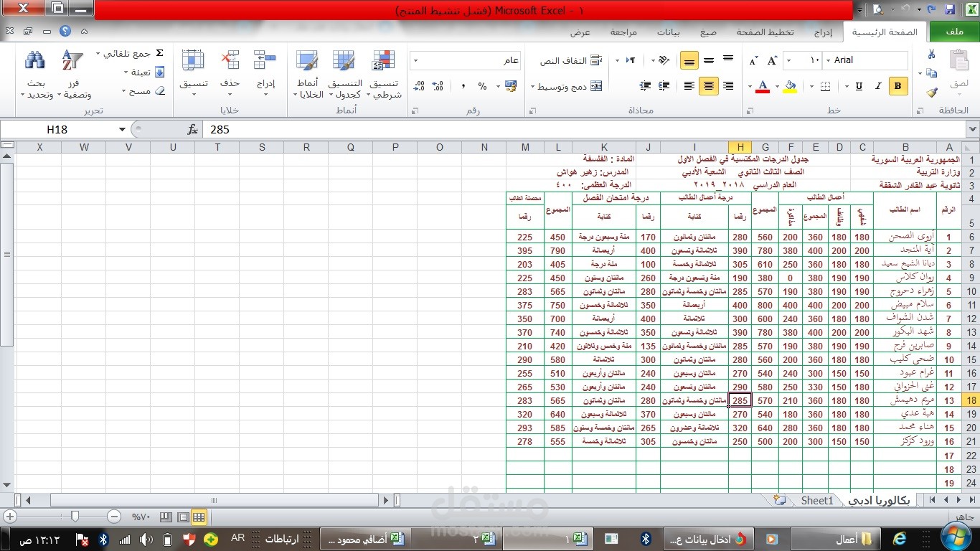Screen dimensions: 980x551
Task: Switch to Page Layout (تخطيط الصفحة) tab
Action: tap(765, 32)
